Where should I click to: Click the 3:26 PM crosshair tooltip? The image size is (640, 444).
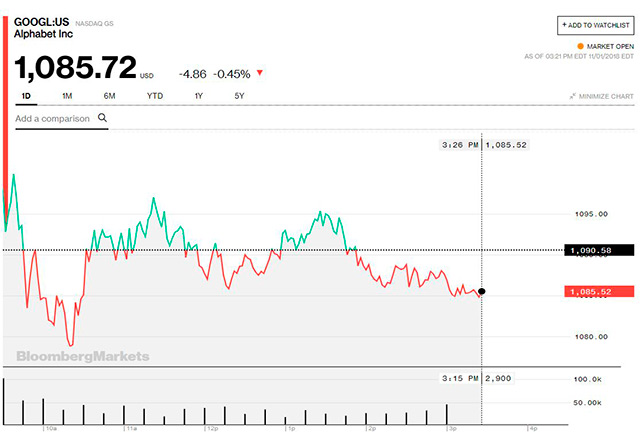pyautogui.click(x=484, y=145)
